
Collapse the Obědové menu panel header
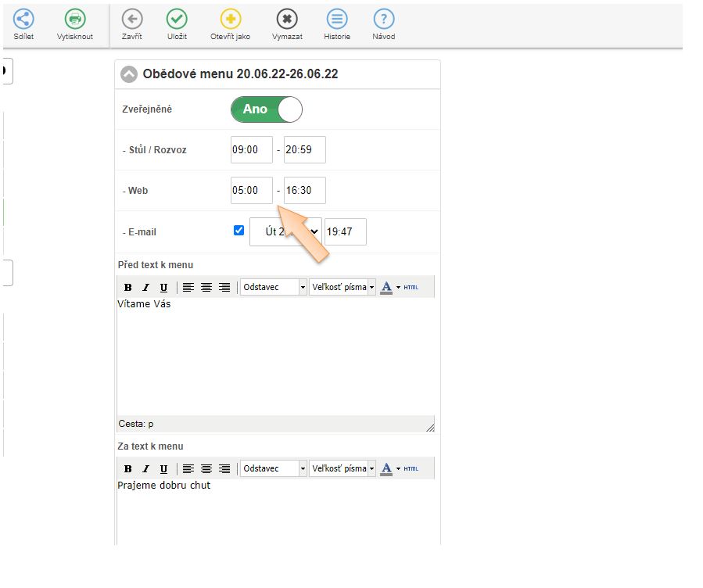[129, 74]
